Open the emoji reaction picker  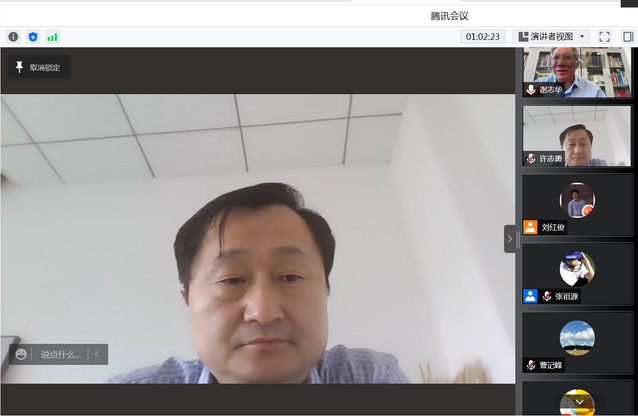tap(21, 354)
